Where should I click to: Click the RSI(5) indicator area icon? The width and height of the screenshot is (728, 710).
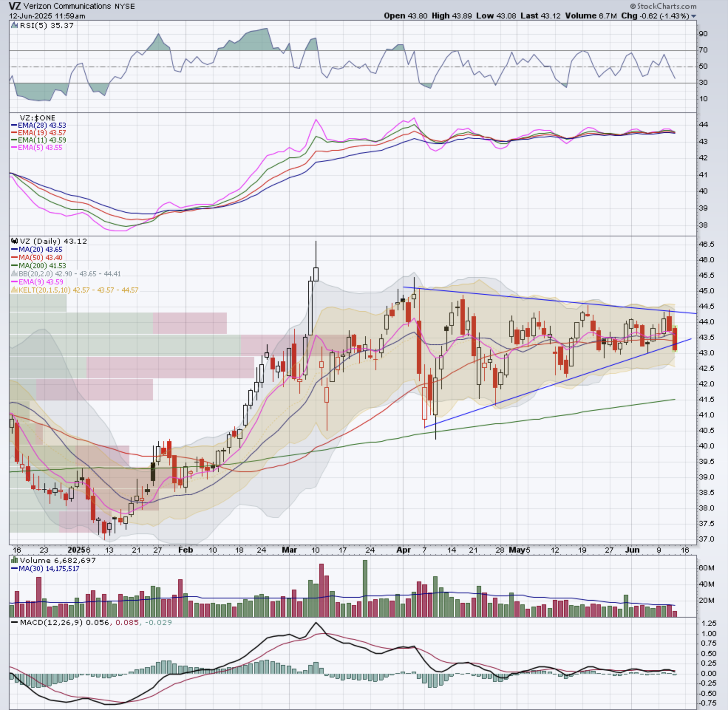(x=14, y=25)
